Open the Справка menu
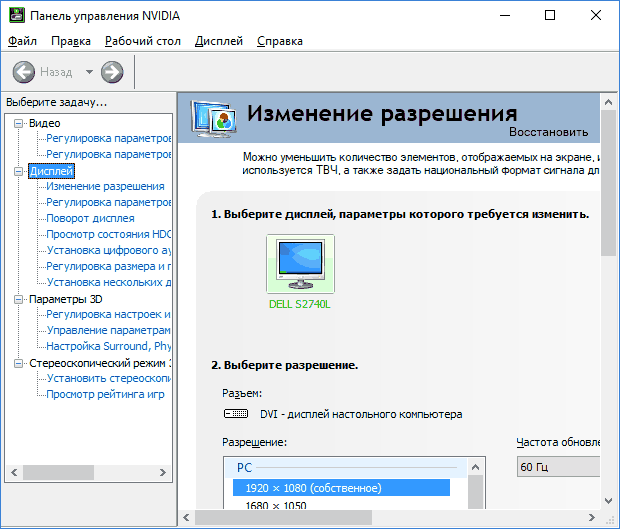The height and width of the screenshot is (529, 620). pos(280,41)
